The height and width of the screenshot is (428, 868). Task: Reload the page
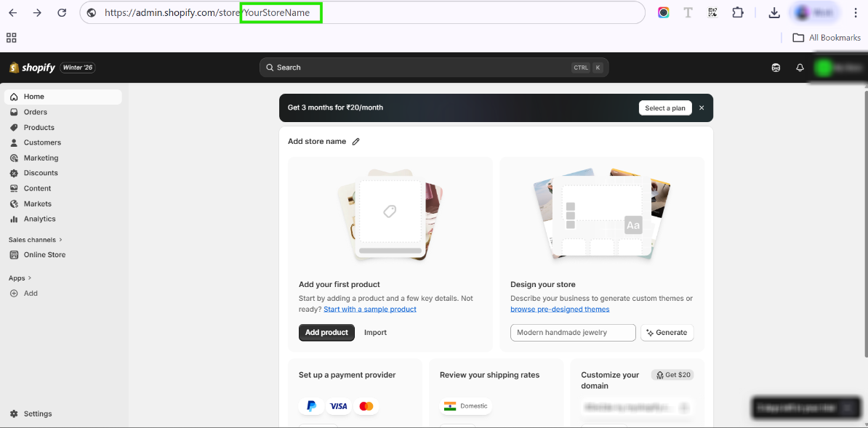pyautogui.click(x=62, y=12)
